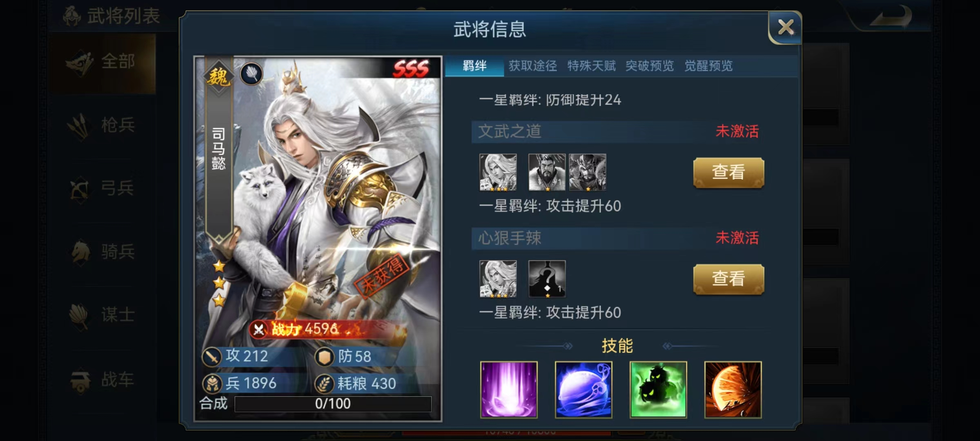Screen dimensions: 980x441
Task: Select the bearded general portrait in 文武之道
Action: tap(547, 172)
